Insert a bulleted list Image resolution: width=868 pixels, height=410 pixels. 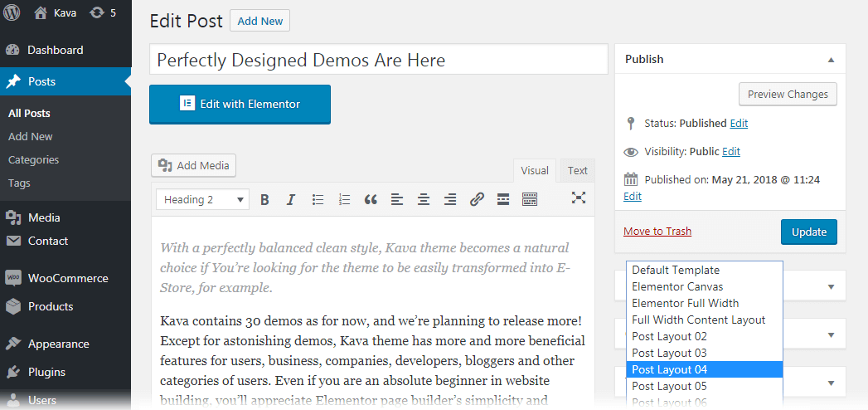pos(318,199)
